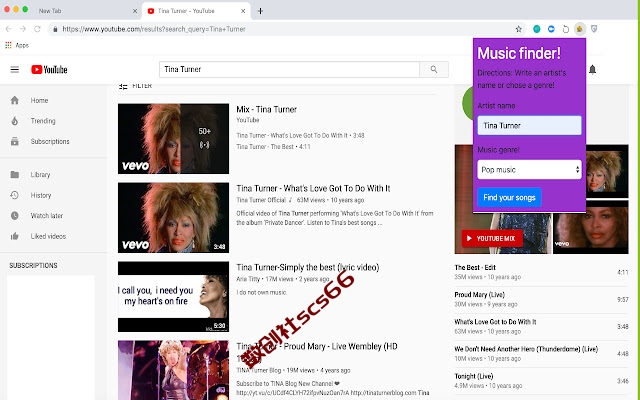This screenshot has height=400, width=640.
Task: Play the YOUTUBE MIX button
Action: pyautogui.click(x=492, y=238)
